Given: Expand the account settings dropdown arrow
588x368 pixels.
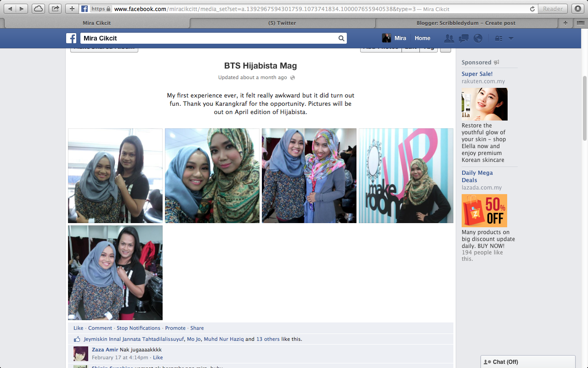Looking at the screenshot, I should pos(511,39).
